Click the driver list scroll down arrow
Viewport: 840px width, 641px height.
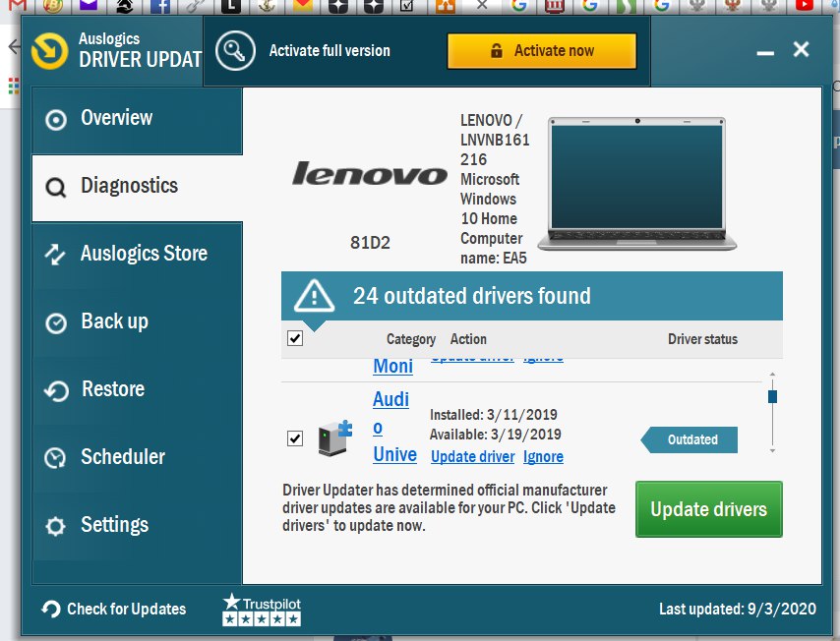click(772, 451)
